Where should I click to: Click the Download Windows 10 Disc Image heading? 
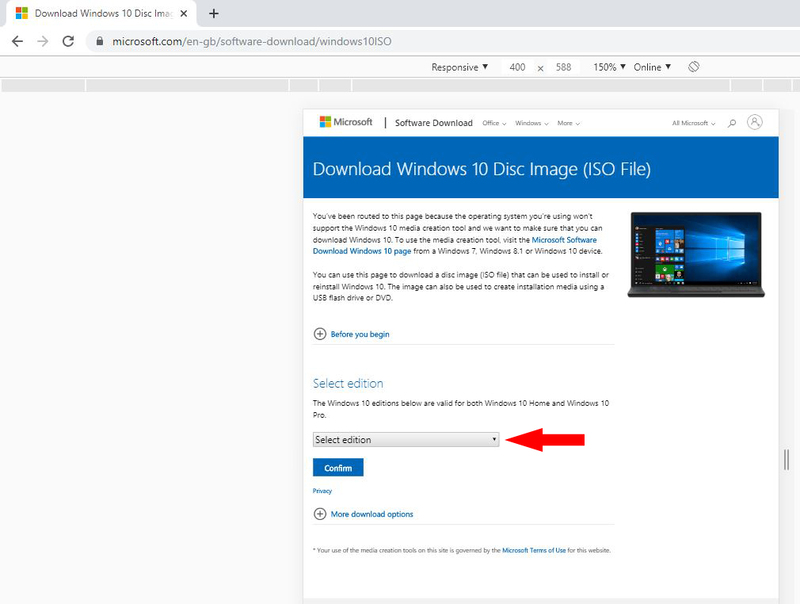[482, 169]
